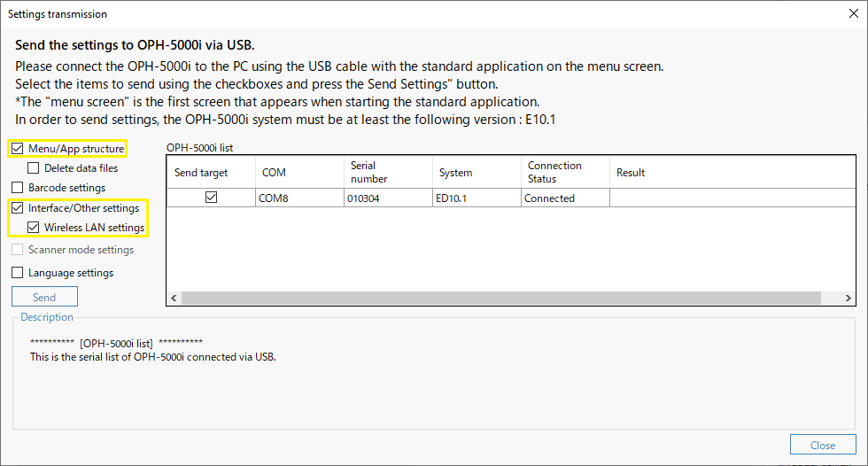This screenshot has width=868, height=466.
Task: Toggle Interface/Other settings checkbox
Action: click(17, 207)
